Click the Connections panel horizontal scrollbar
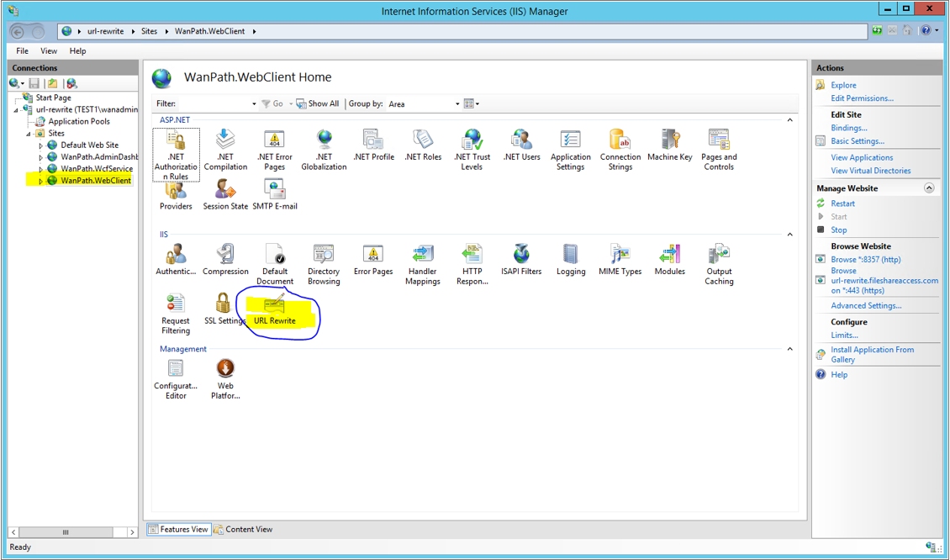 pyautogui.click(x=72, y=532)
